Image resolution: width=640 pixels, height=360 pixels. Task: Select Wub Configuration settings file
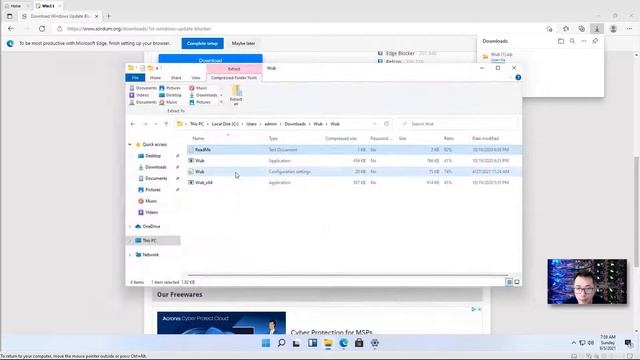[x=354, y=172]
